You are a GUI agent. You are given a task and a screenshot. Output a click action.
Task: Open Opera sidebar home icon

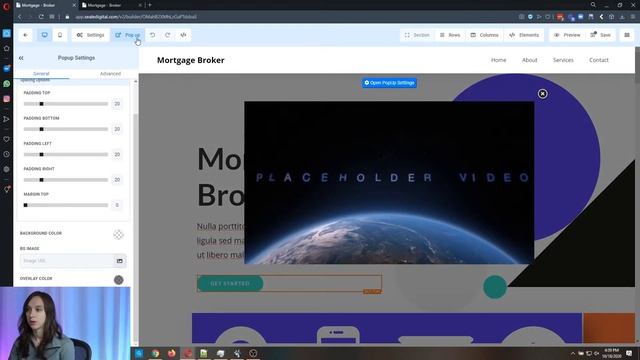[7, 48]
